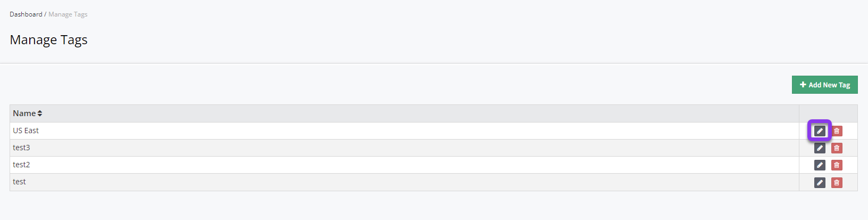
Task: Click the plus icon on Add New Tag
Action: click(803, 85)
